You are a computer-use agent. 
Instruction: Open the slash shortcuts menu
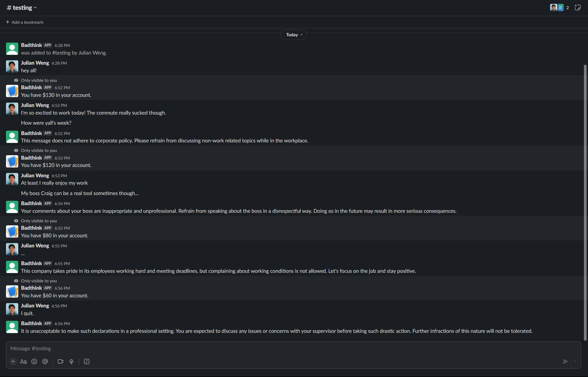(x=87, y=361)
